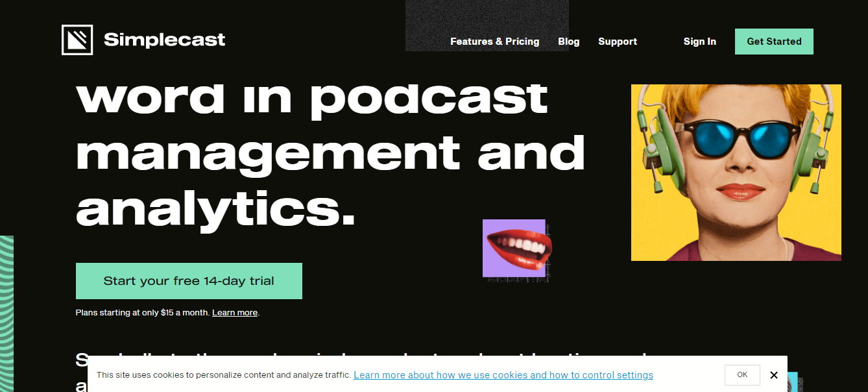Image resolution: width=868 pixels, height=392 pixels.
Task: Open the Features & Pricing menu item
Action: tap(494, 42)
